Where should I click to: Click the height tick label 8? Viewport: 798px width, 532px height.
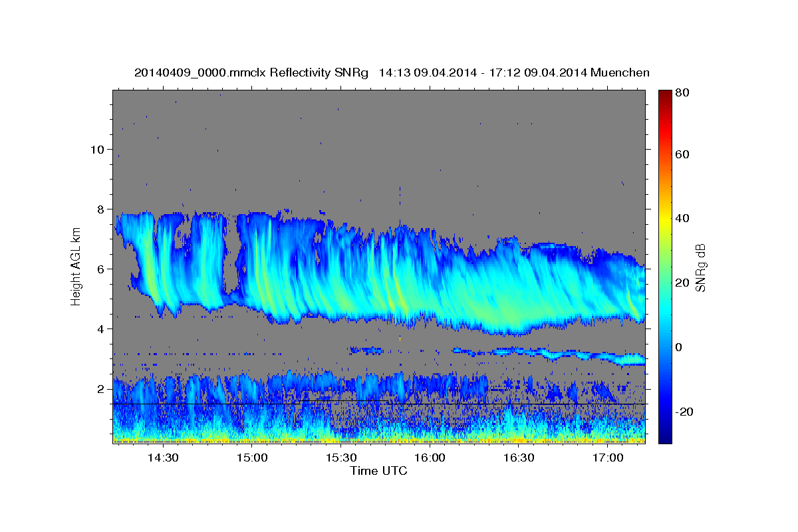point(102,209)
